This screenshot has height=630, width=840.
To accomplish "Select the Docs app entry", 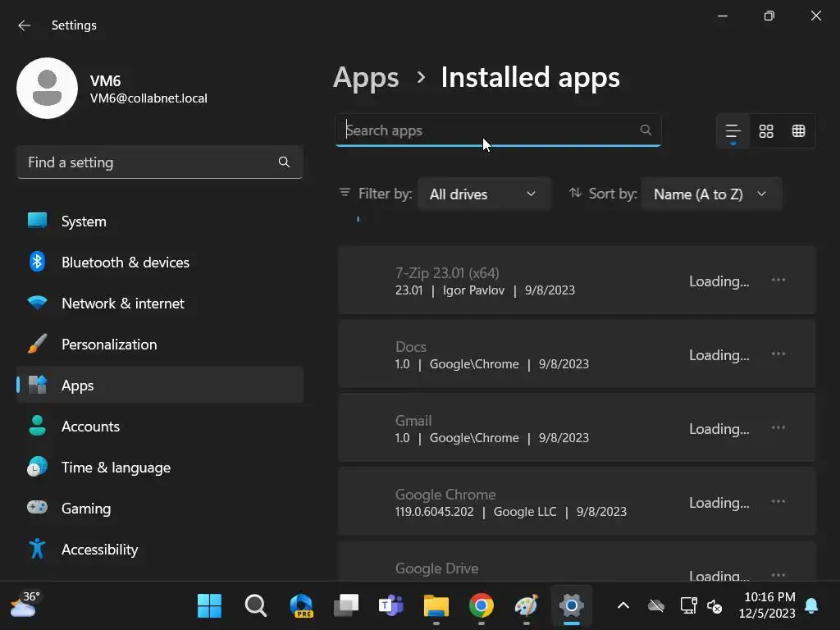I will [x=577, y=354].
